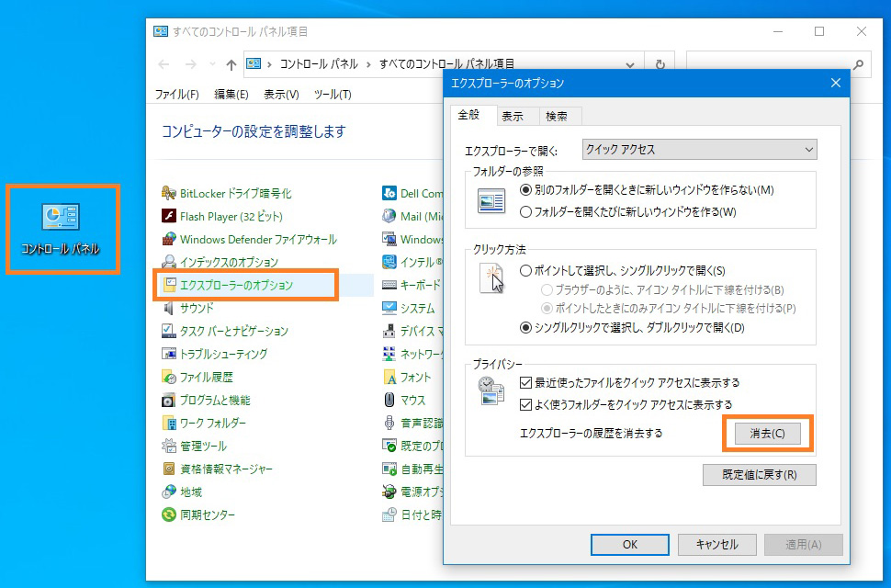
Task: Click the エクスプローラーのオプション link
Action: [x=236, y=286]
